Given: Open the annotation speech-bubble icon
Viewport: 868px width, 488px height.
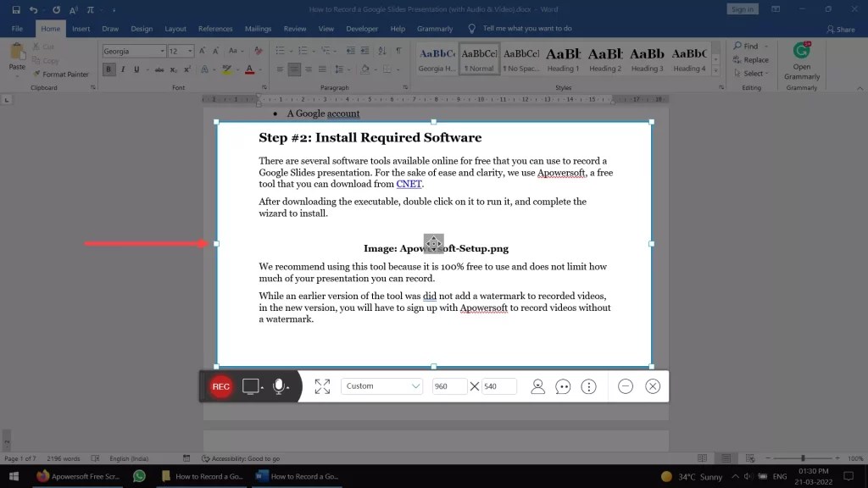Looking at the screenshot, I should [563, 386].
